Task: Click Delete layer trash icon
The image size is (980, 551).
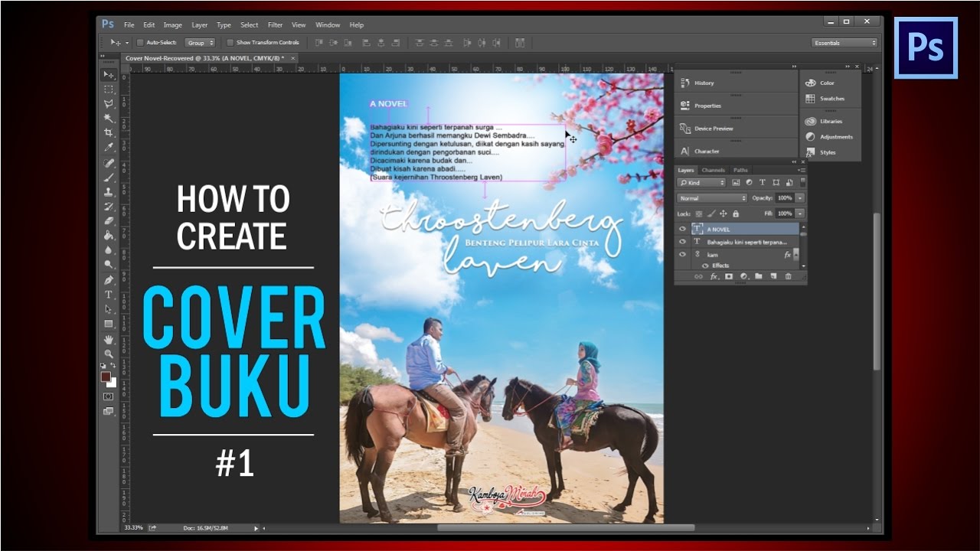Action: click(788, 276)
